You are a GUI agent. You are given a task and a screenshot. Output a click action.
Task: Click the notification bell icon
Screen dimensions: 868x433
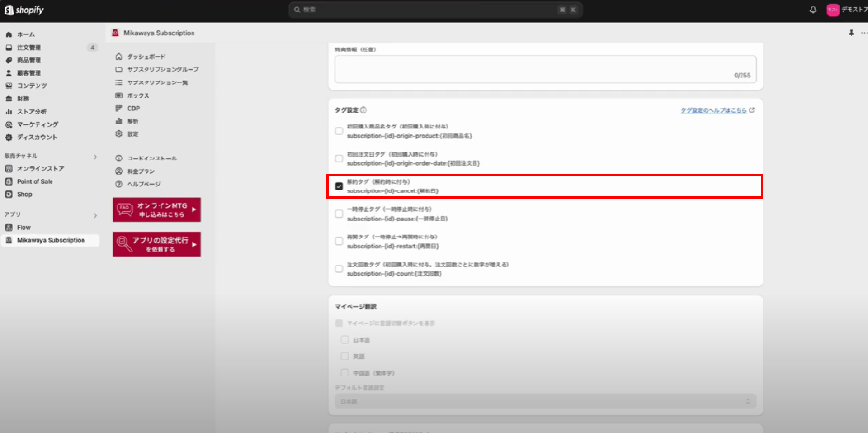pyautogui.click(x=813, y=10)
